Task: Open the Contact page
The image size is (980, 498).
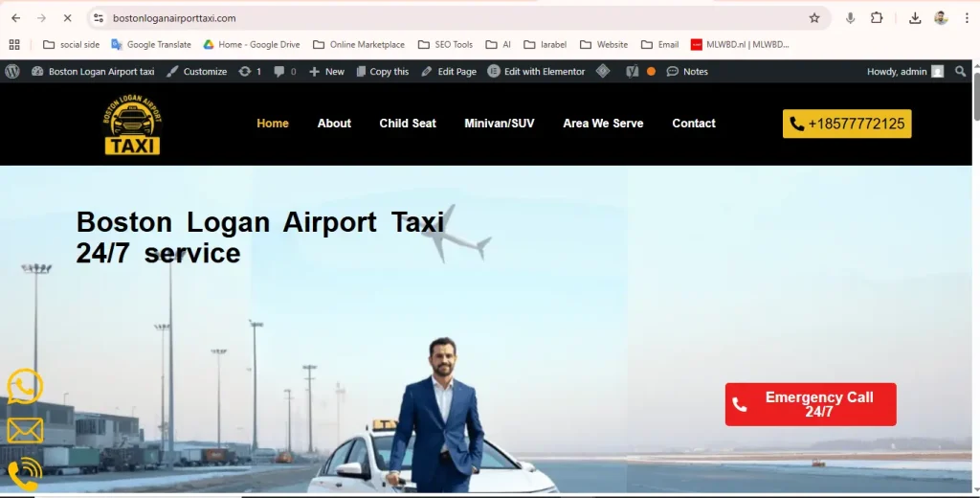Action: (694, 124)
